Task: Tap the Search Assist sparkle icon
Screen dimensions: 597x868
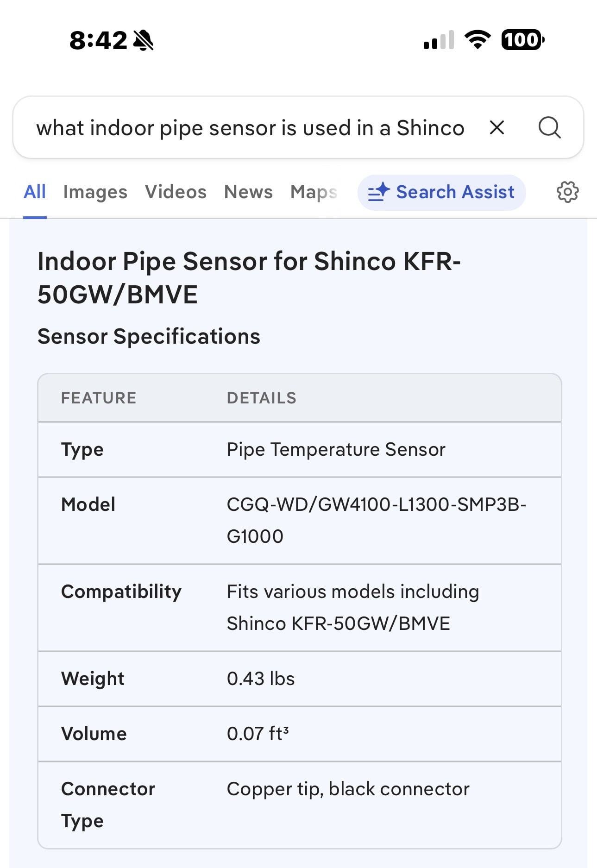Action: (378, 192)
